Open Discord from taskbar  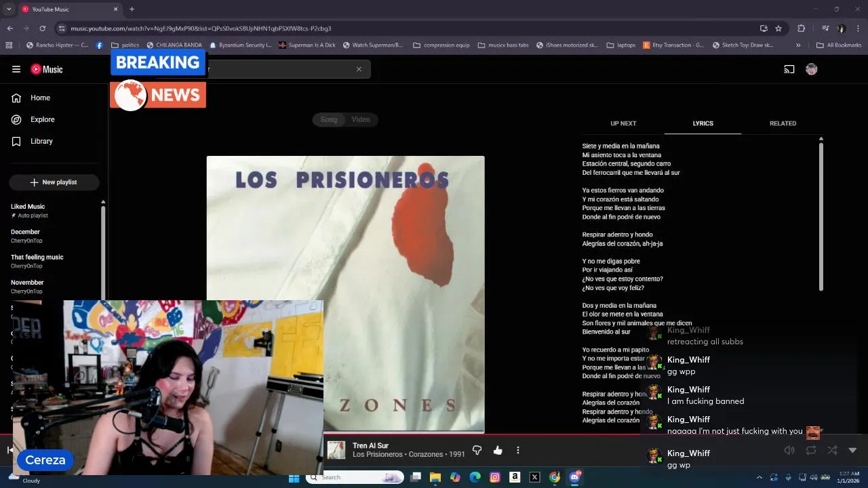point(574,477)
